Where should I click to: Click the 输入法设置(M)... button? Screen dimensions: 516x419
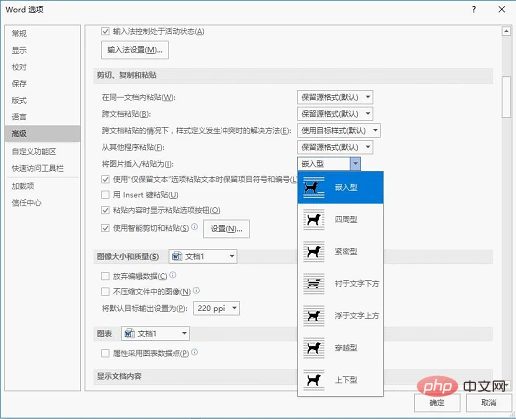(135, 50)
